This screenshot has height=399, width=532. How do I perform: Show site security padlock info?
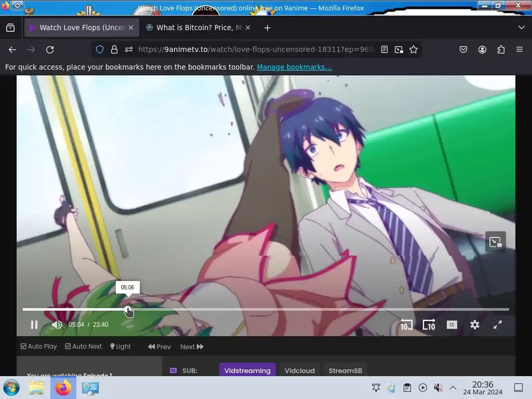tap(114, 49)
